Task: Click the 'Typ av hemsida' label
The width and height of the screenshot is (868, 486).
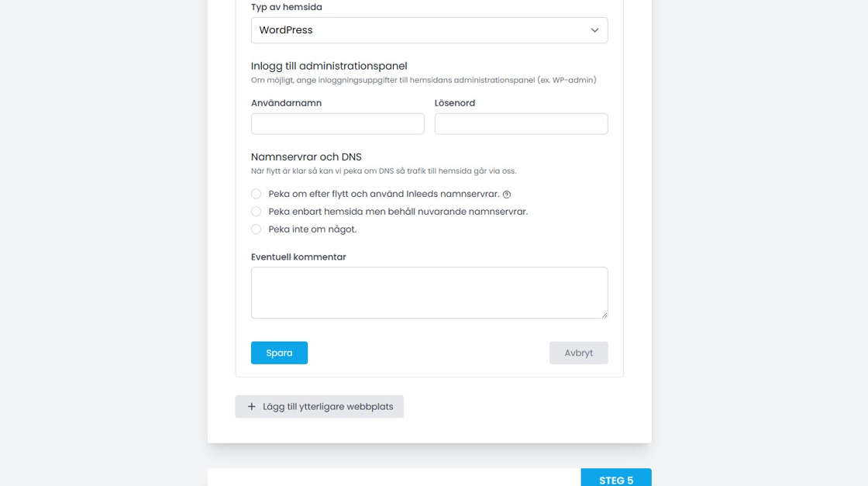Action: pos(286,7)
